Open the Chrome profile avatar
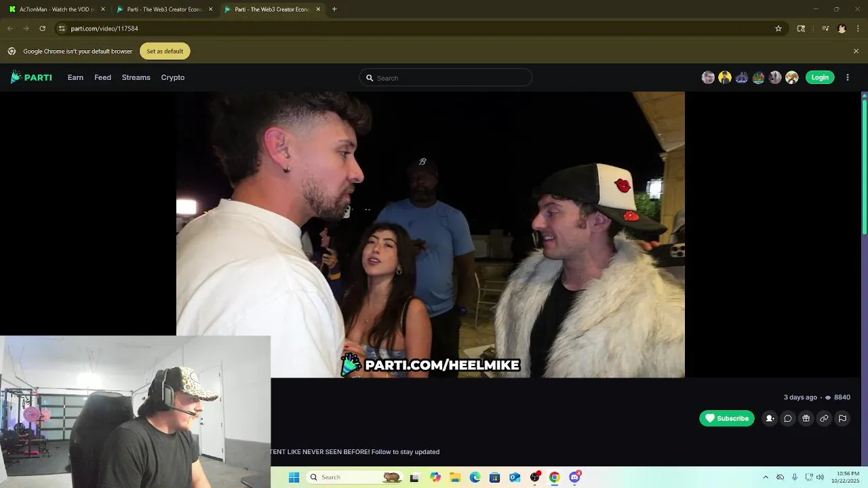Image resolution: width=868 pixels, height=488 pixels. pos(842,28)
